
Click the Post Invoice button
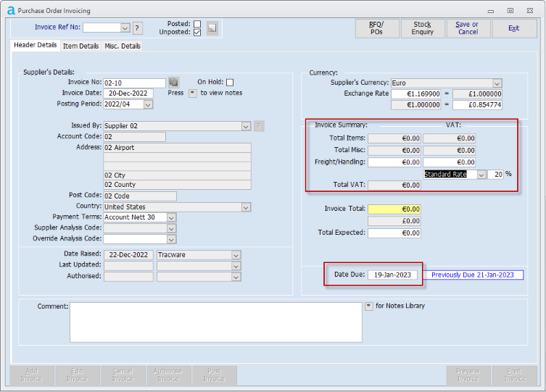215,375
